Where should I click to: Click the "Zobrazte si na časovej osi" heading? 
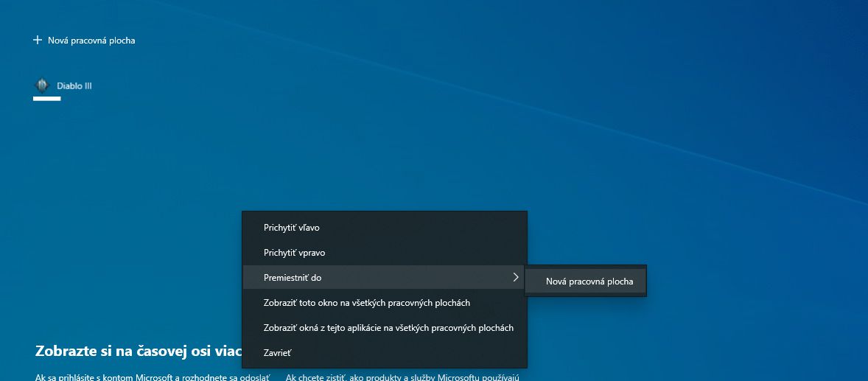click(139, 351)
